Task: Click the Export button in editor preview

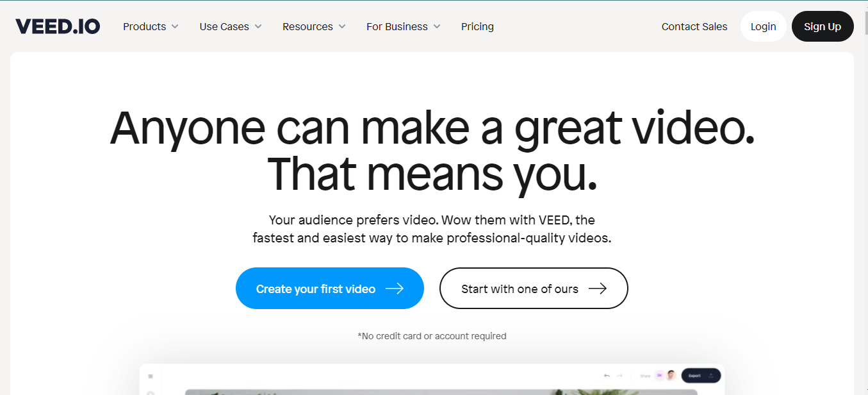Action: [x=701, y=376]
